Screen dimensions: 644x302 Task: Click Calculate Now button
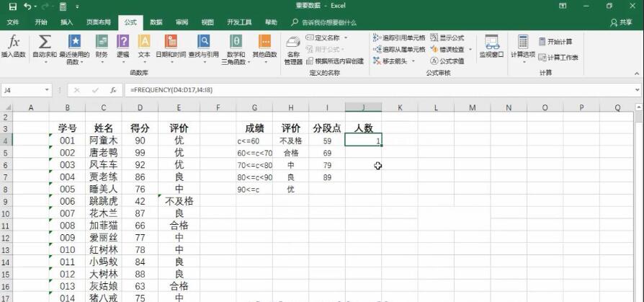[x=555, y=42]
